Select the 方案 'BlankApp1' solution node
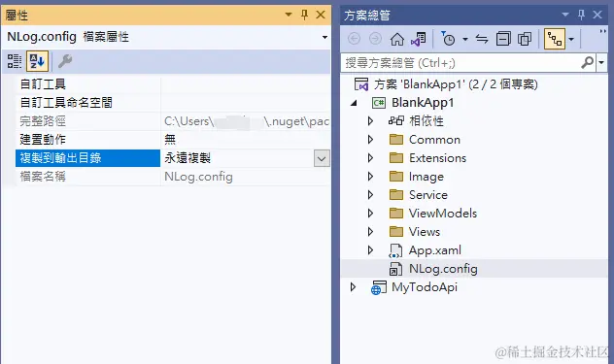 [456, 84]
